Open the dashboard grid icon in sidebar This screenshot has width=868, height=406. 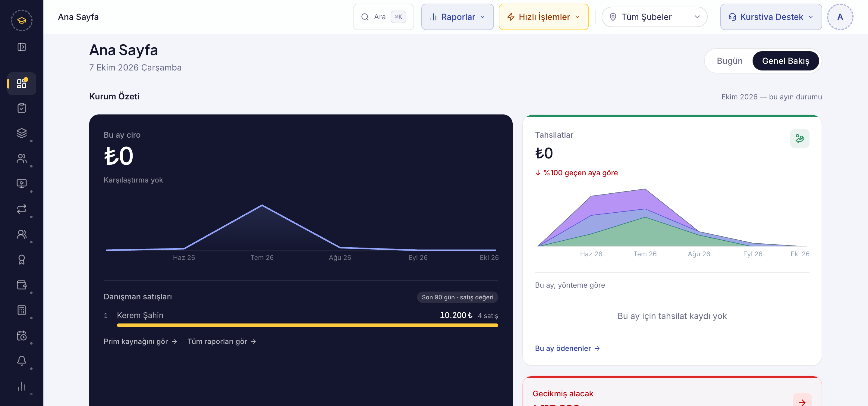click(22, 83)
